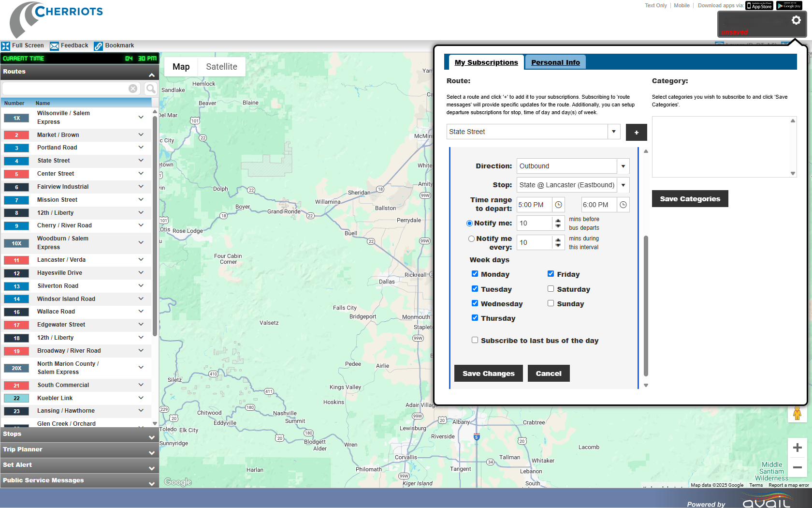Click the route search magnifier icon
This screenshot has width=812, height=508.
(x=151, y=89)
